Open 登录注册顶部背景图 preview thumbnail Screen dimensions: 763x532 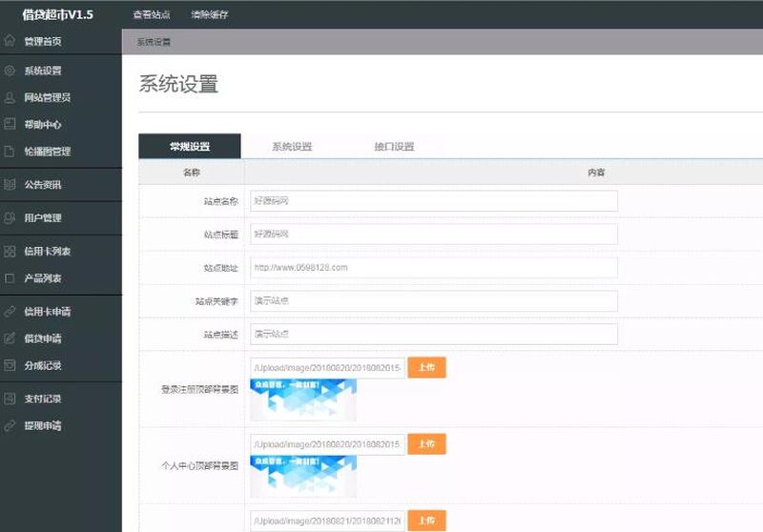pyautogui.click(x=303, y=399)
